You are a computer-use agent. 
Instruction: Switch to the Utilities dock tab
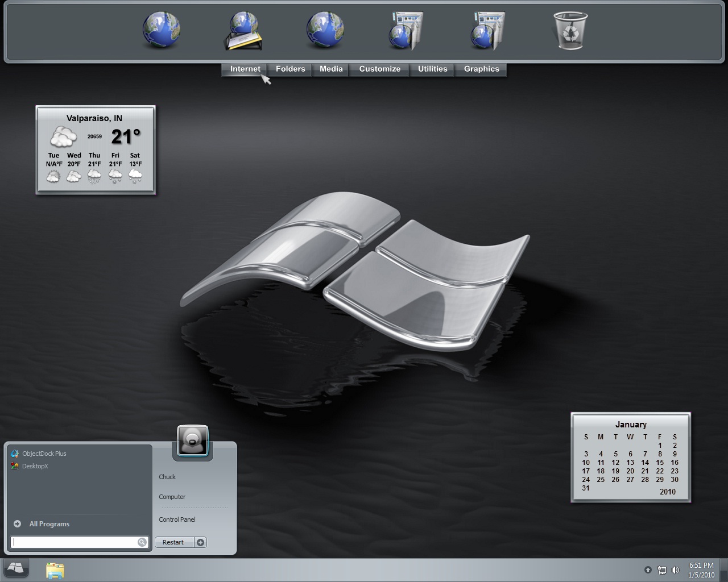pos(432,69)
